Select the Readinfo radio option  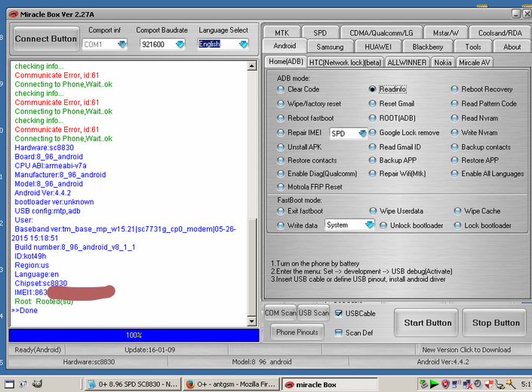[x=372, y=89]
